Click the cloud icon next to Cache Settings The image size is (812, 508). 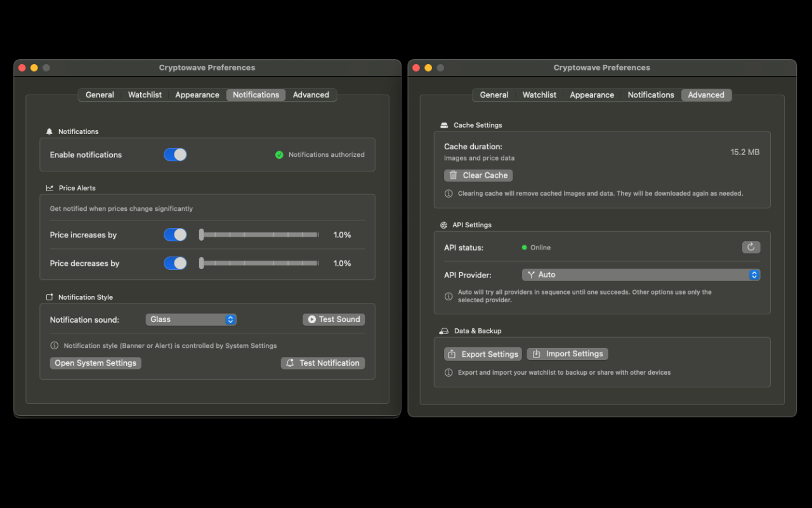point(445,125)
